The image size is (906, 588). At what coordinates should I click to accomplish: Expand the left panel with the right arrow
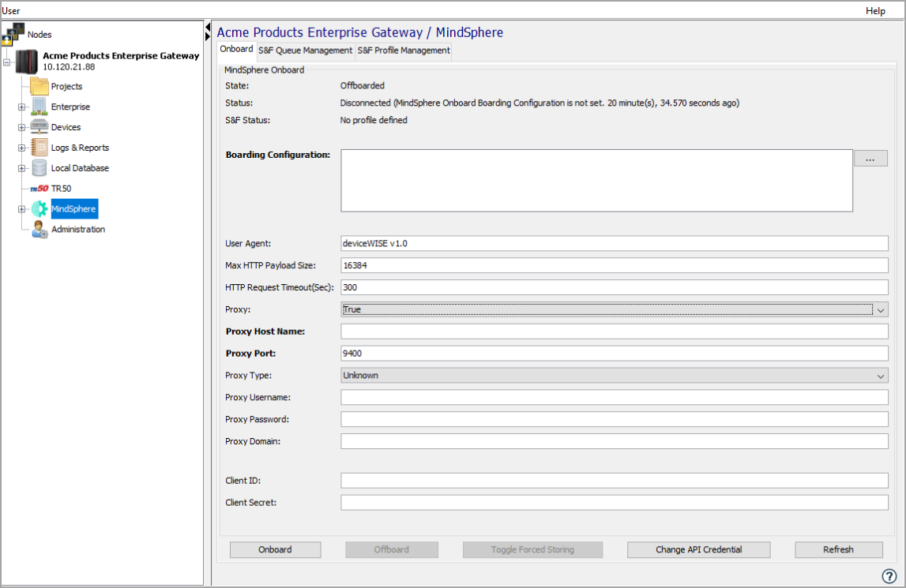[x=208, y=36]
